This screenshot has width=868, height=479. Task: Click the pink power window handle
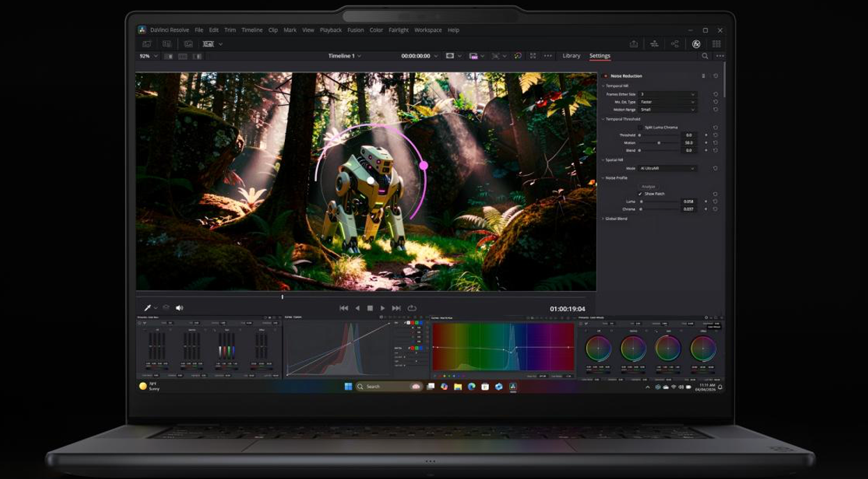click(424, 166)
